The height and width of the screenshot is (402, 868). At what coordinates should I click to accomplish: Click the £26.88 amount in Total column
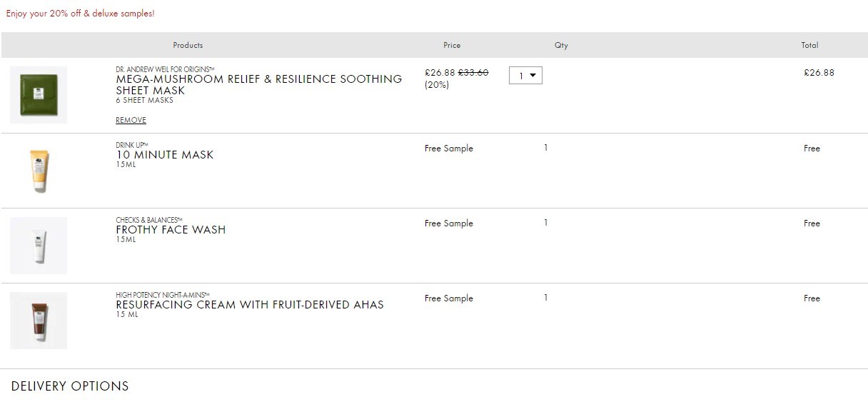819,73
